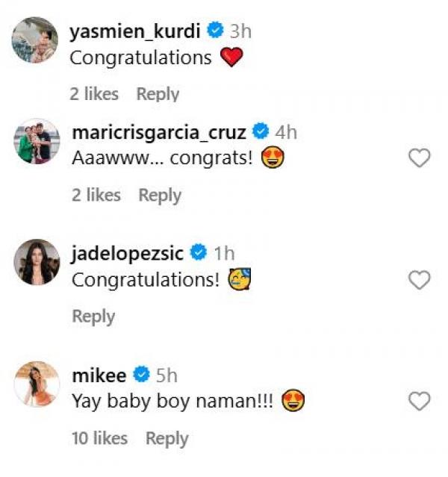Visit the jadelopezsic username link

tap(127, 253)
